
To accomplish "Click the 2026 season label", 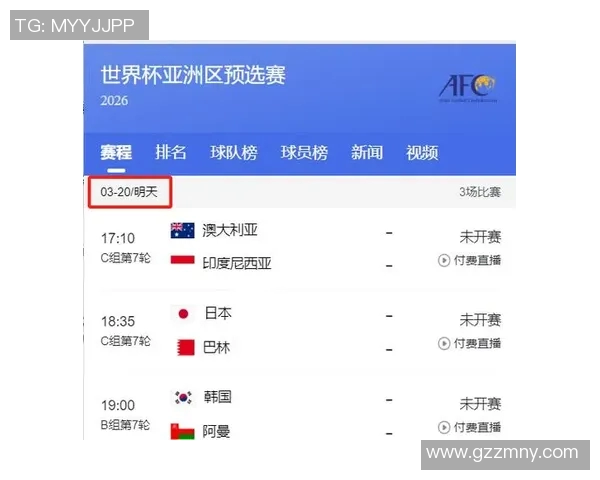I will click(114, 101).
